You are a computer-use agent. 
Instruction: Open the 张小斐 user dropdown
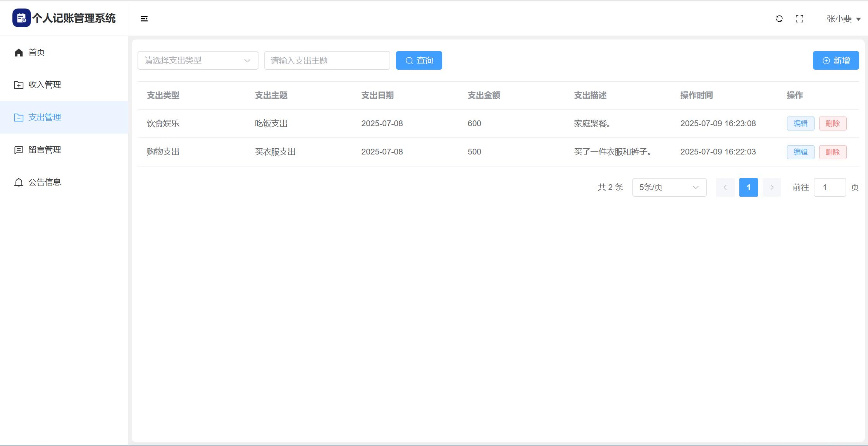click(843, 19)
